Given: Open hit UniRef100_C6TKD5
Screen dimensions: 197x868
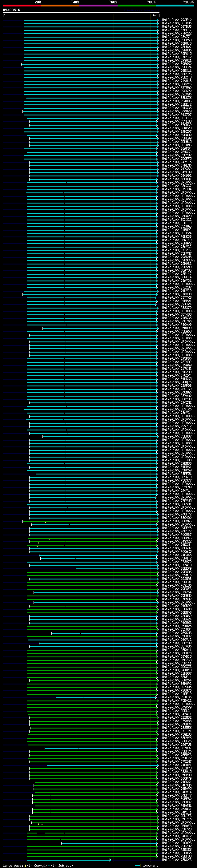Looking at the screenshot, I should (176, 23).
